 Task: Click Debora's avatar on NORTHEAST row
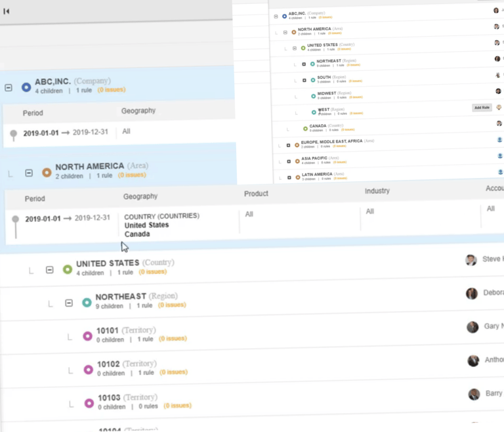[x=472, y=293]
